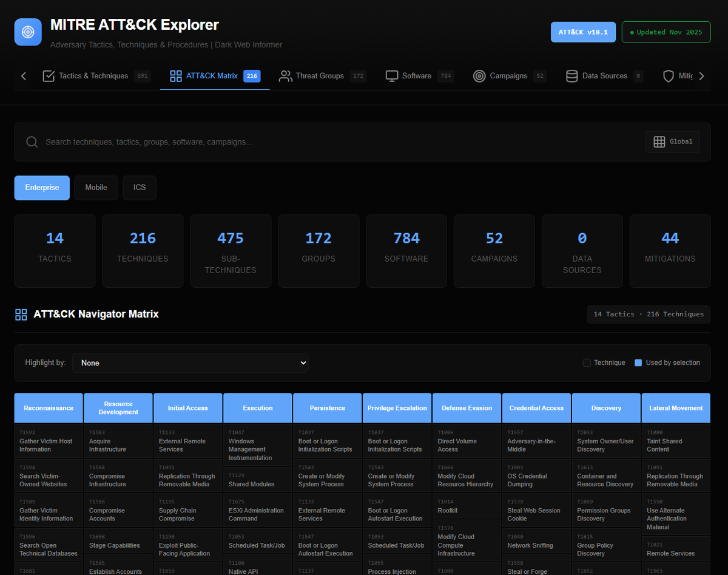Select the Mobile domain button
Viewport: 728px width, 575px height.
coord(96,188)
